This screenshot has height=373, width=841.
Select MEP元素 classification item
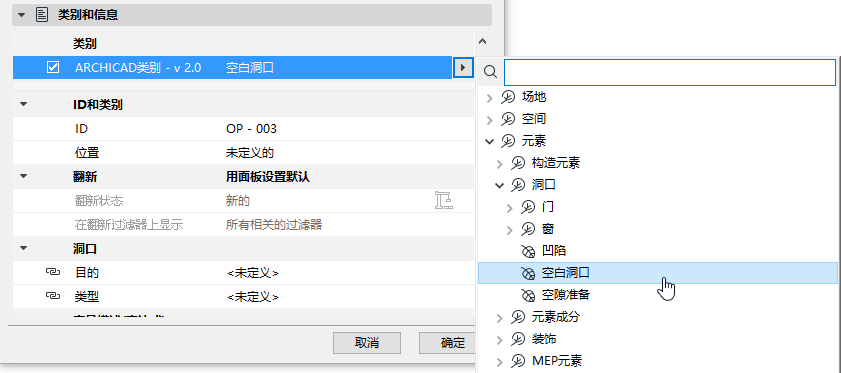pos(557,361)
